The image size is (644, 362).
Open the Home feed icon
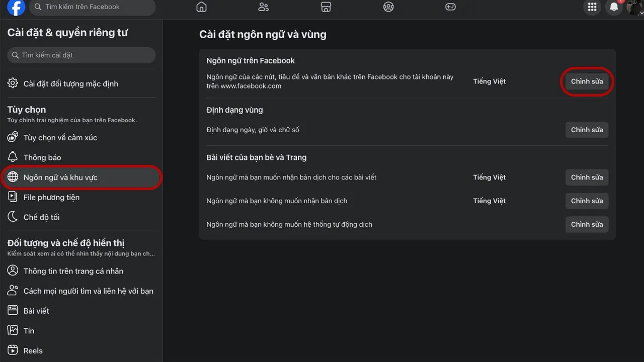(201, 7)
